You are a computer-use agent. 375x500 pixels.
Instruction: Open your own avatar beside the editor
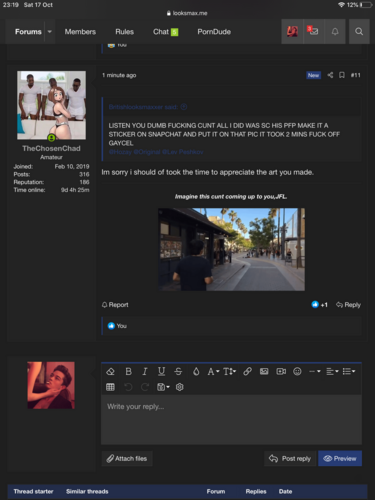(x=51, y=385)
